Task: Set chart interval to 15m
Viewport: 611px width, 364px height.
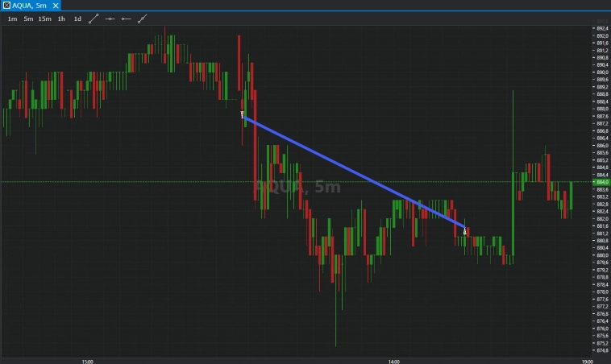Action: coord(45,19)
